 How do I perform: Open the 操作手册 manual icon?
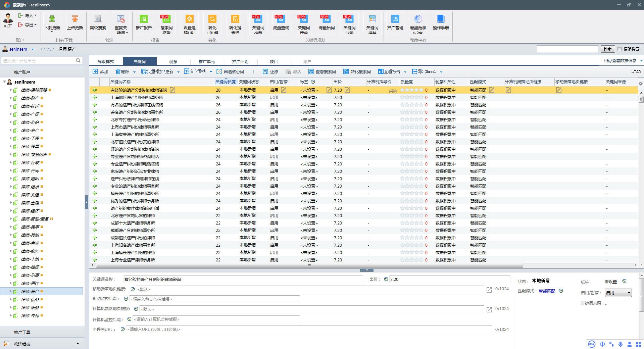click(441, 19)
